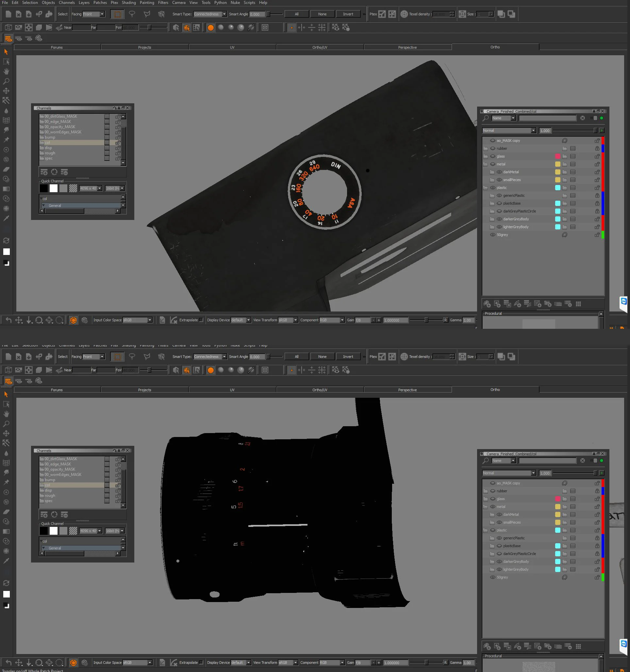
Task: Click Remove Layer icon in upper layers panel
Action: (x=569, y=304)
